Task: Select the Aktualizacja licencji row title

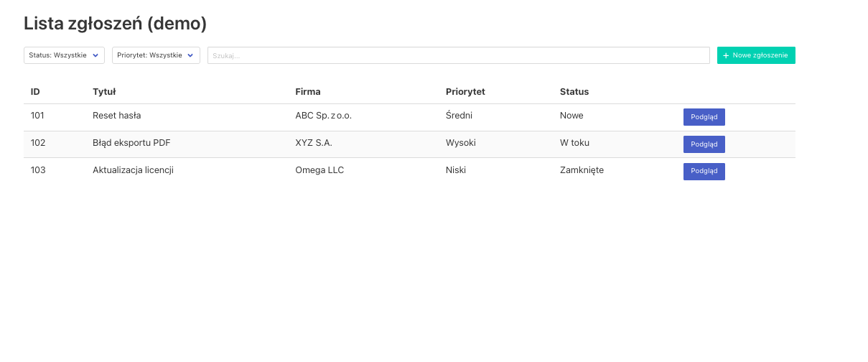Action: point(133,170)
